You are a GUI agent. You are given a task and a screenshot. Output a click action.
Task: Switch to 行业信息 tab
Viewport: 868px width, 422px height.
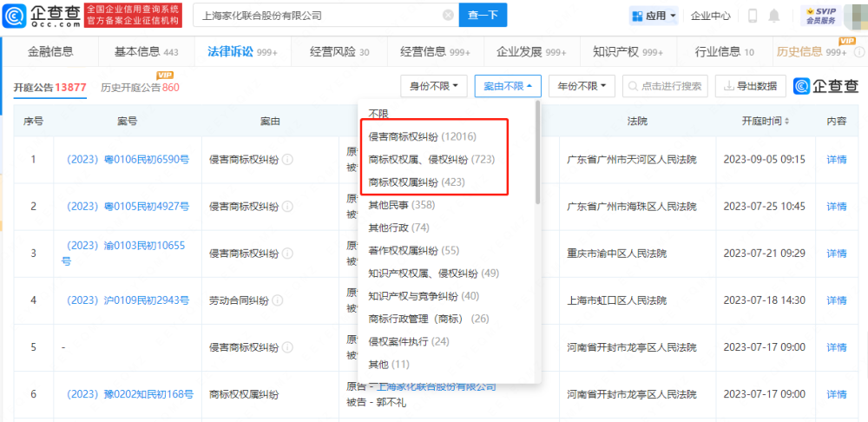click(724, 52)
